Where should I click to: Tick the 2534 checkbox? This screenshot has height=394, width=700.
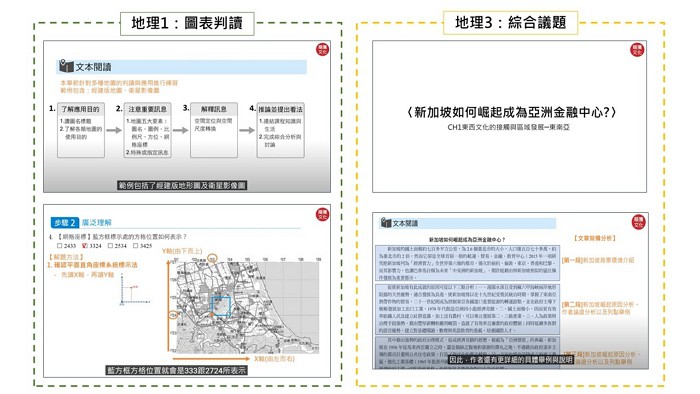[110, 245]
